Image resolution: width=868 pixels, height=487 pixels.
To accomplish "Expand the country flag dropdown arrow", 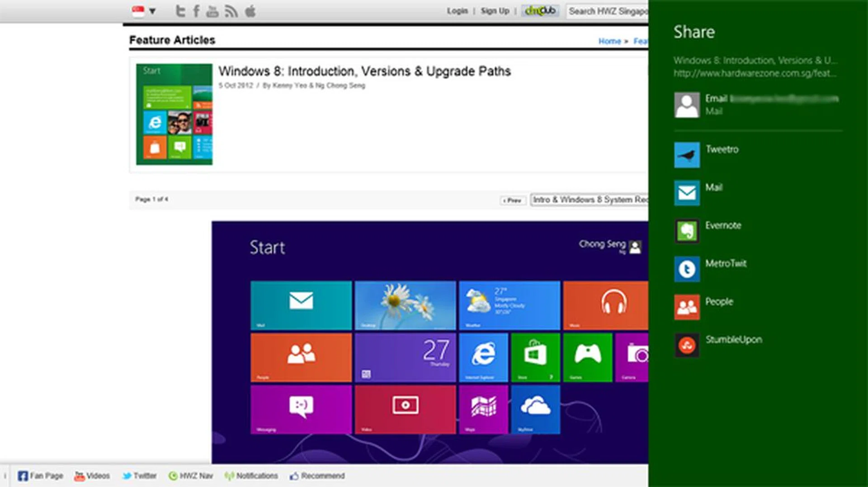I will coord(152,11).
